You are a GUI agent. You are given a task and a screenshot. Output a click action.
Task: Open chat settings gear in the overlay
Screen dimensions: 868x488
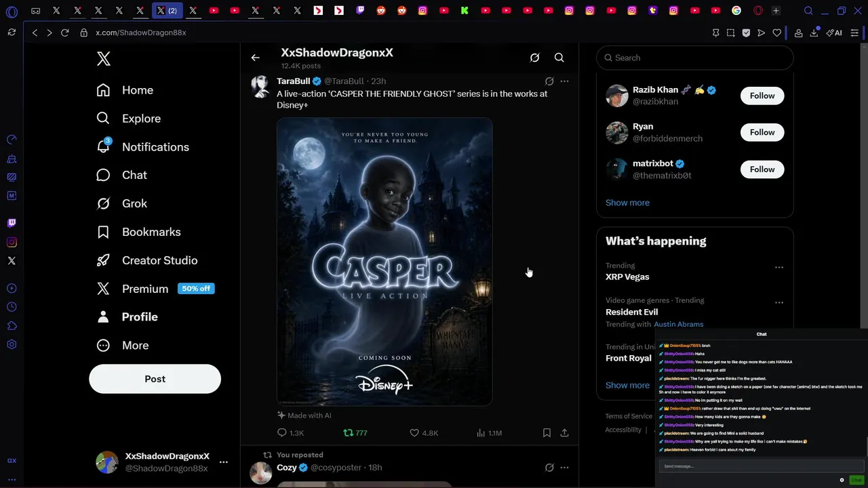842,480
